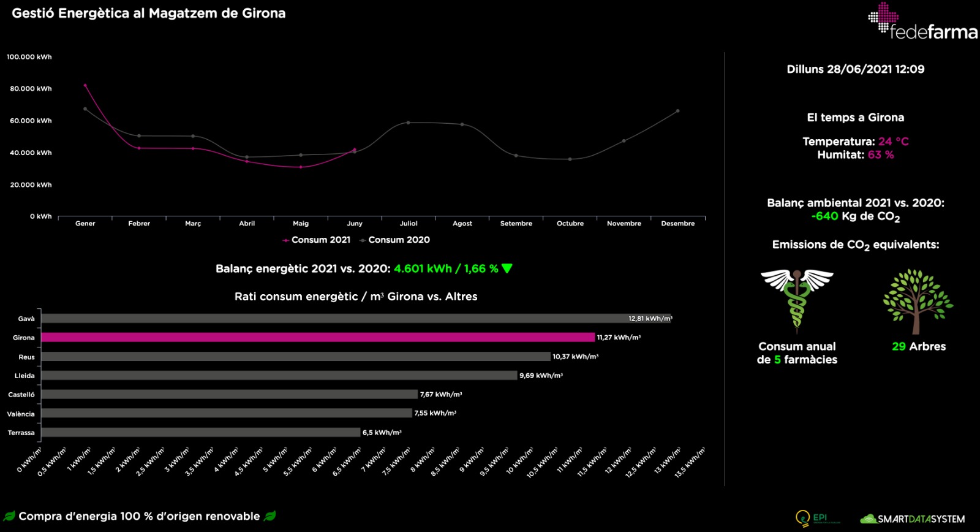The height and width of the screenshot is (532, 980).
Task: Click the Maig 2021 data point
Action: pyautogui.click(x=301, y=167)
